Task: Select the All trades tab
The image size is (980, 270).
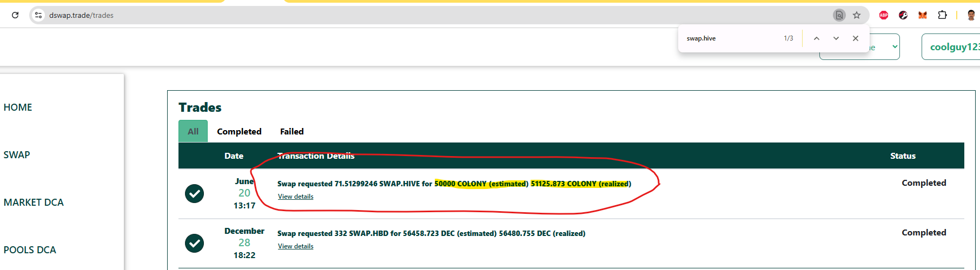Action: [x=193, y=131]
